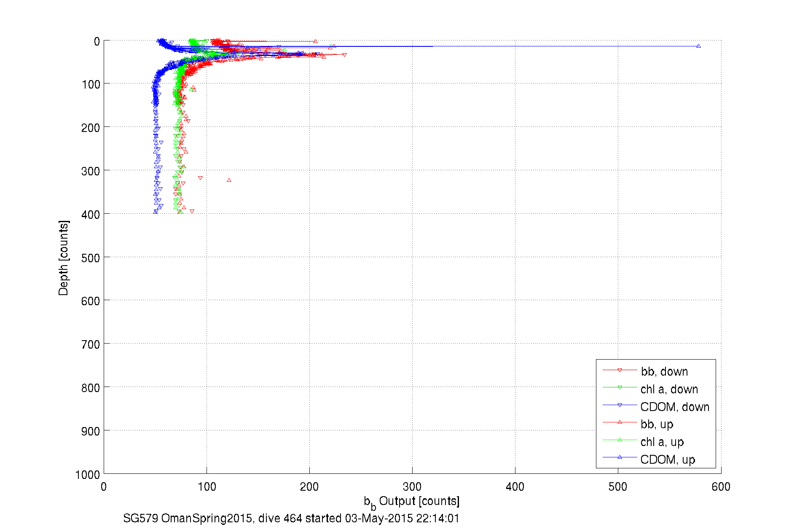Click the y-axis tick label 800
Image resolution: width=797 pixels, height=532 pixels.
[91, 388]
